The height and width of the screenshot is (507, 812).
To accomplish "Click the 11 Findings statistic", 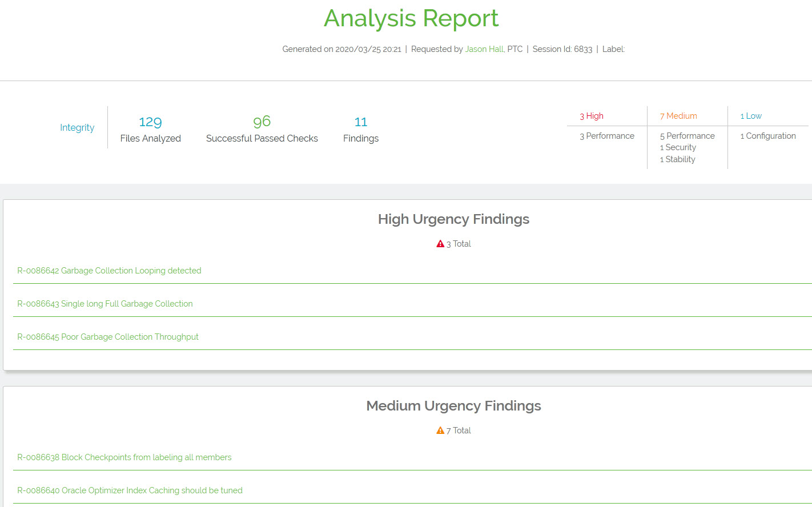I will coord(361,128).
